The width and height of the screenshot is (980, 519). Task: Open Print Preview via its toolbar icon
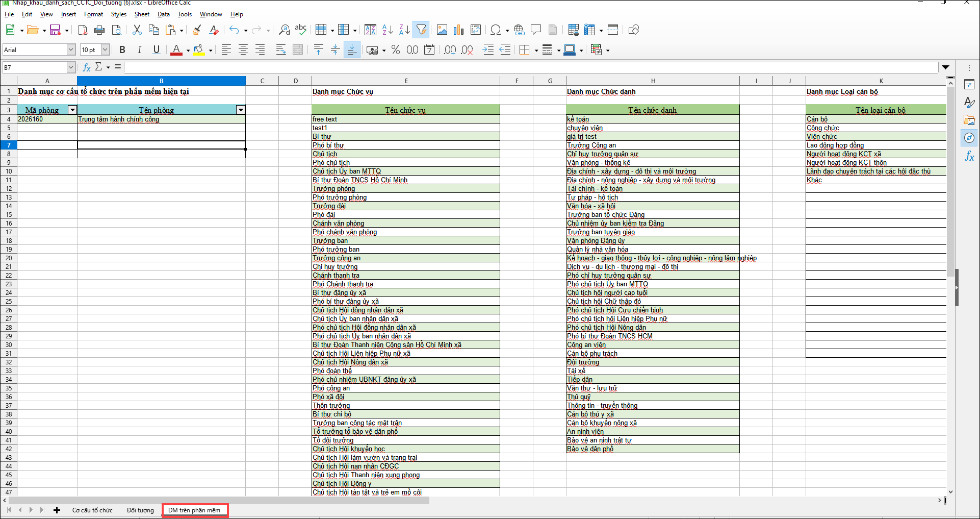[117, 30]
